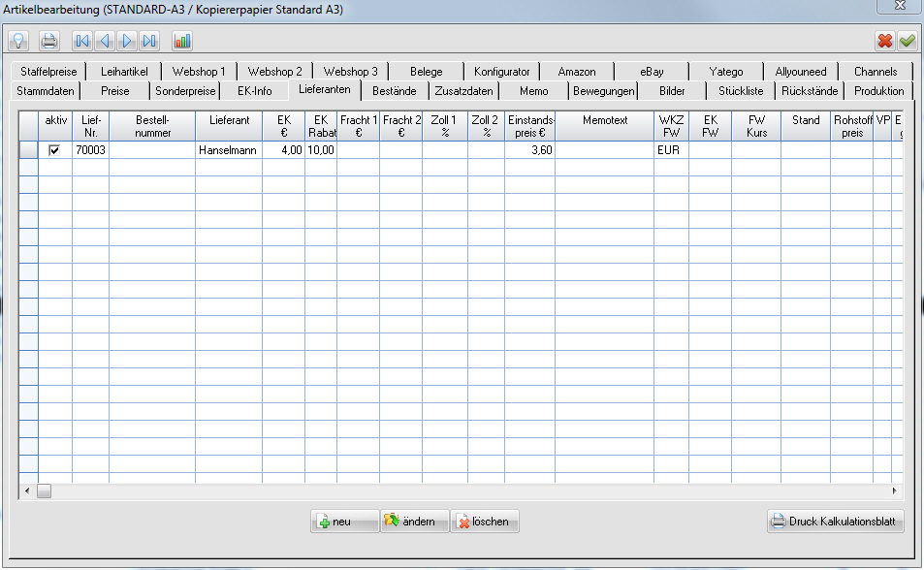Switch to EK-Info tab

pyautogui.click(x=255, y=91)
